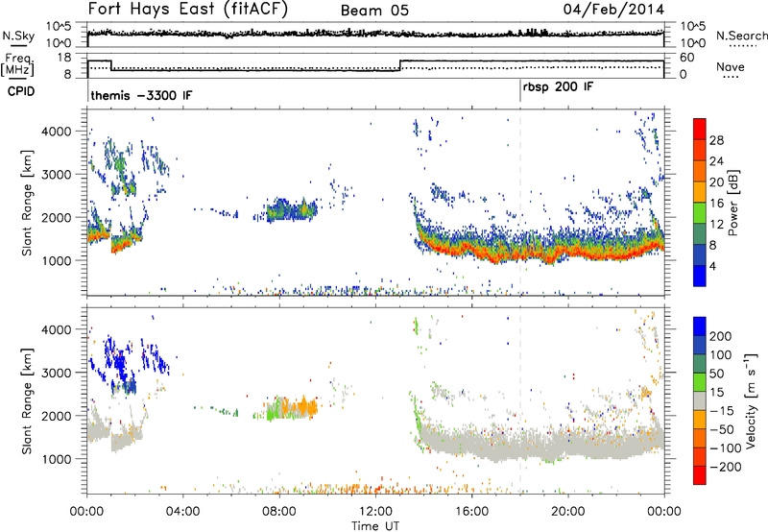
Task: Click the '4000' tick of the power panel
Action: (57, 132)
